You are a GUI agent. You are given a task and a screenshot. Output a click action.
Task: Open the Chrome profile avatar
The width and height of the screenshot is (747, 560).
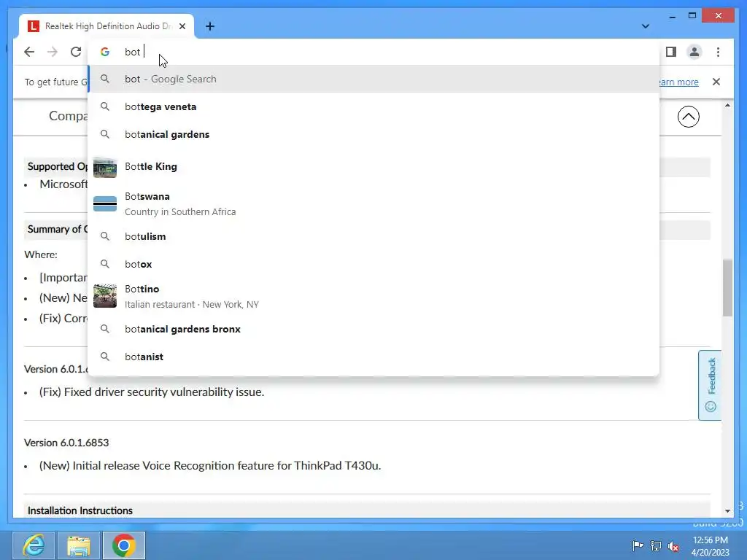(694, 52)
